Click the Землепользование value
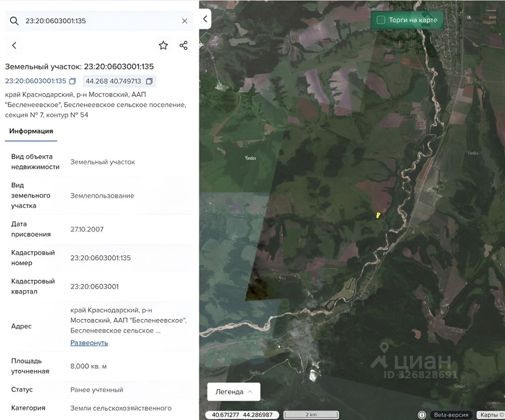 pos(103,196)
